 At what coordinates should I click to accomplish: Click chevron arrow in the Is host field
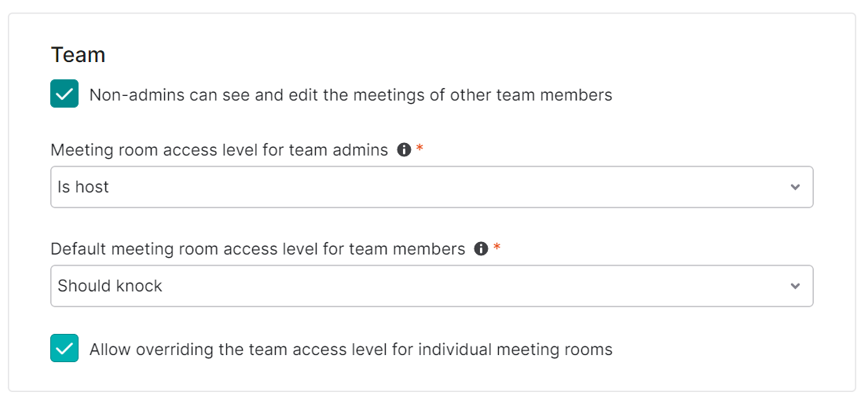coord(796,187)
